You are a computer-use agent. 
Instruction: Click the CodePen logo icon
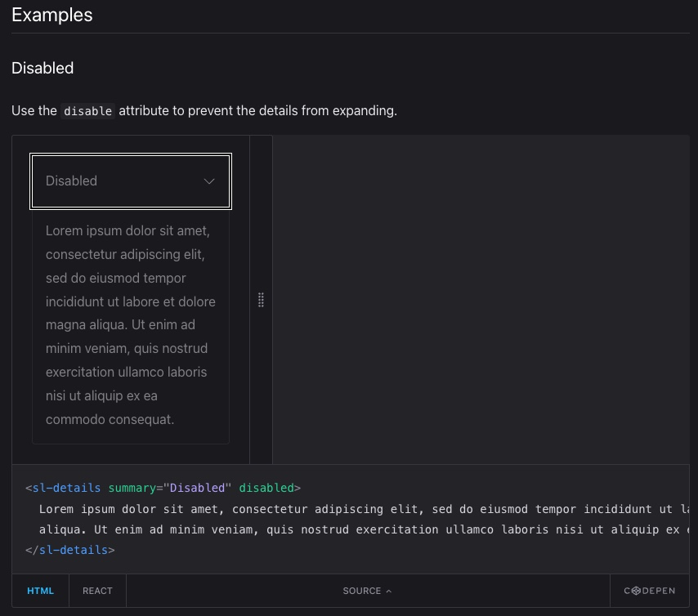(635, 590)
